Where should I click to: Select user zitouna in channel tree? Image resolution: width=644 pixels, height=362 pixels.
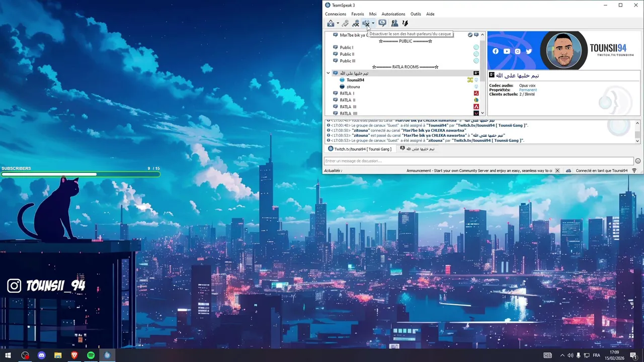point(353,86)
